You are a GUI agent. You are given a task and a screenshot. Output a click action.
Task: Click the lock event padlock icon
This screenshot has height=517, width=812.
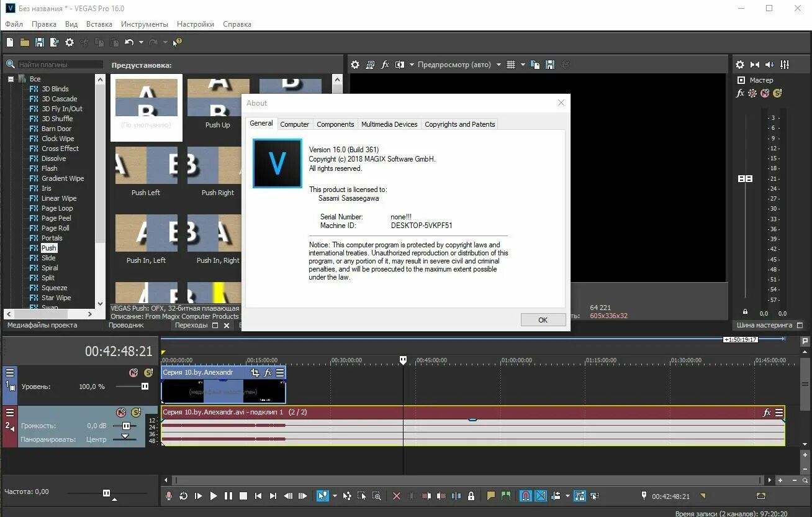471,496
